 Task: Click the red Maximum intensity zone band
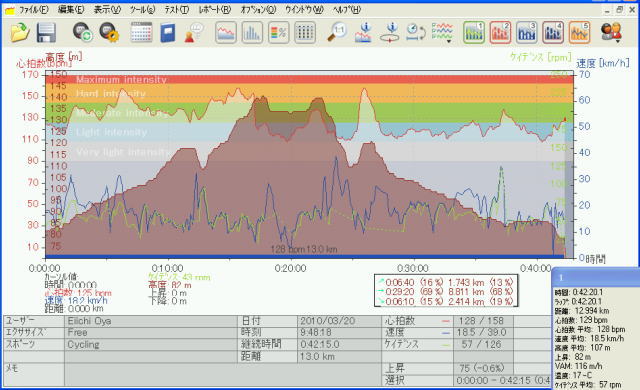pos(309,79)
